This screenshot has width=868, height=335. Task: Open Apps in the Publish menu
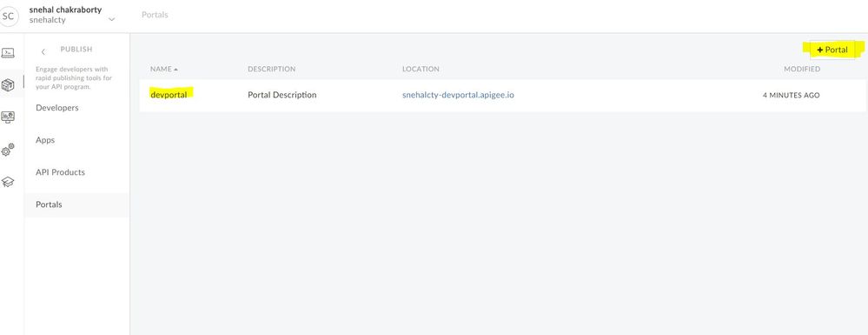(x=45, y=140)
